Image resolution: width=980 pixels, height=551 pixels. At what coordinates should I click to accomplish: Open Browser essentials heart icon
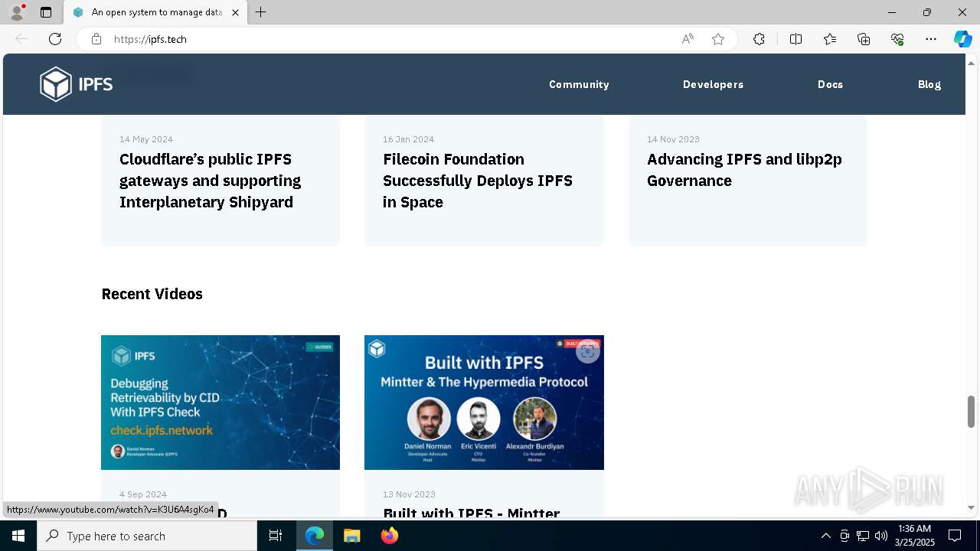coord(897,39)
